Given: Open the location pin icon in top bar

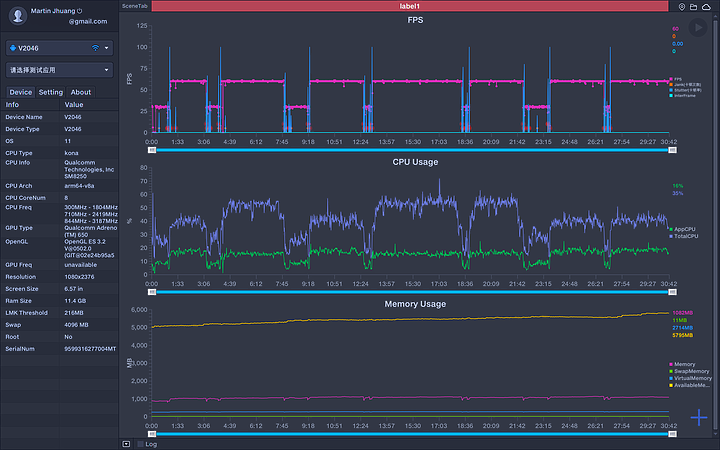Looking at the screenshot, I should [682, 6].
